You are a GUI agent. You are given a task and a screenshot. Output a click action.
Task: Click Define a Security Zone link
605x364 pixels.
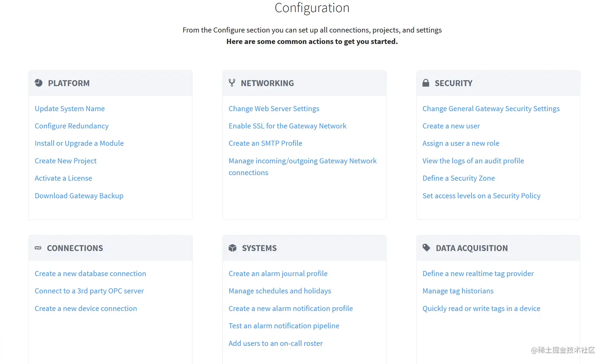[459, 178]
